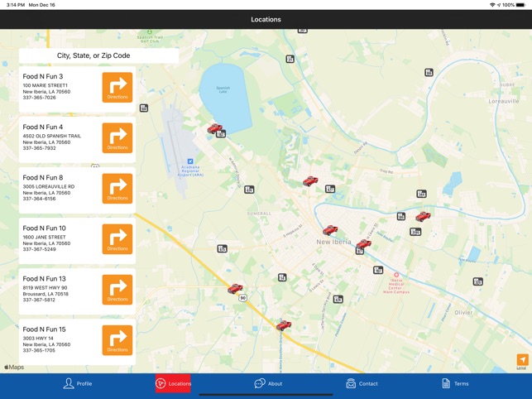The width and height of the screenshot is (532, 399).
Task: Tap the Spanish Lake label
Action: [223, 89]
